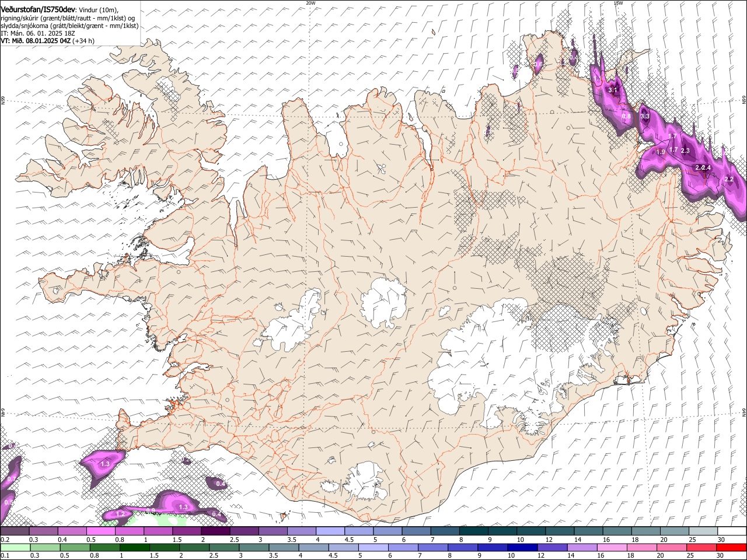This screenshot has height=560, width=747.
Task: Click the 0.7 value near the left edge
Action: (x=11, y=479)
